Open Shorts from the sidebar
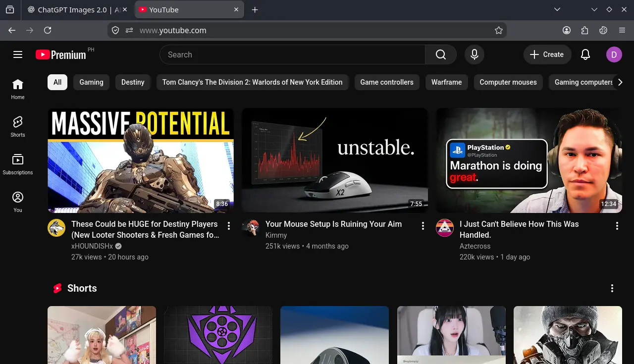This screenshot has width=634, height=364. [18, 127]
